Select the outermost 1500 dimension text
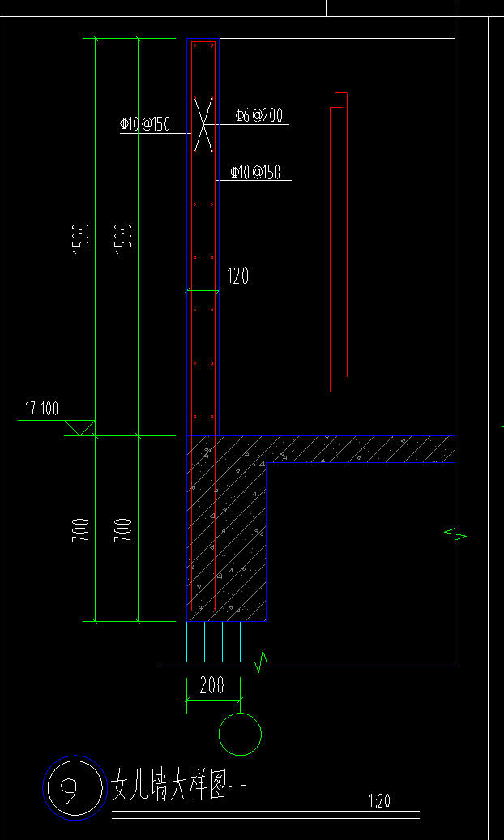The height and width of the screenshot is (840, 504). coord(80,238)
